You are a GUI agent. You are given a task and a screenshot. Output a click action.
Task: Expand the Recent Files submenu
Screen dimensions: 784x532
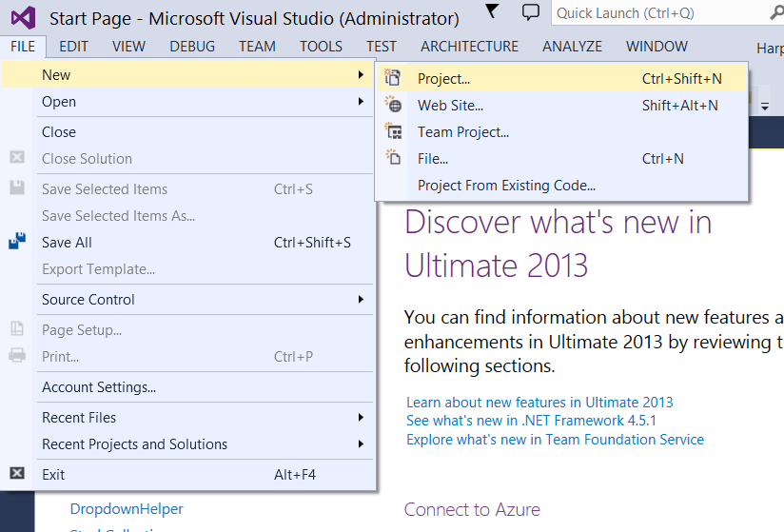coord(361,418)
